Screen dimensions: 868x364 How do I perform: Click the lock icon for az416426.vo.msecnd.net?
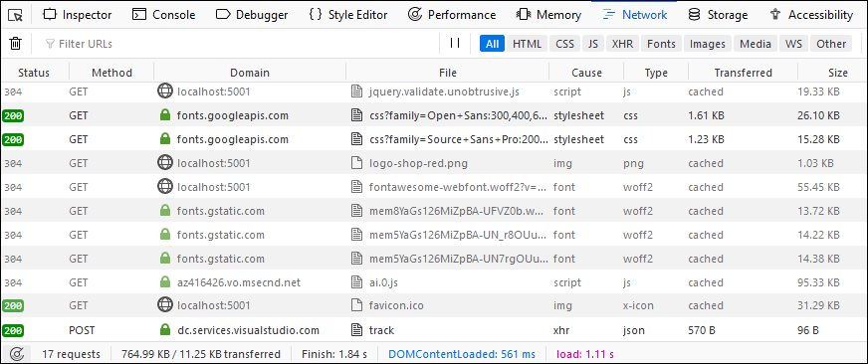pos(164,282)
